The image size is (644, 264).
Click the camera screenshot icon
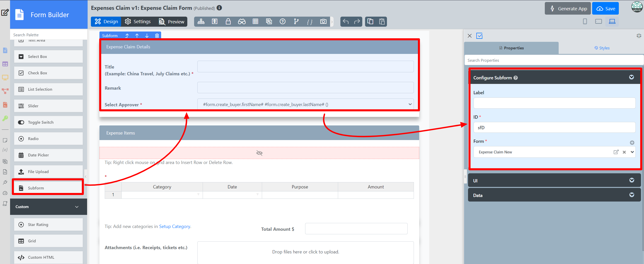323,22
